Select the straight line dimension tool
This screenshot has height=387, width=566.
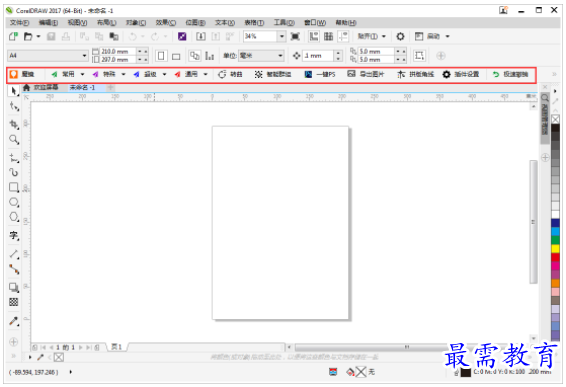(x=14, y=254)
